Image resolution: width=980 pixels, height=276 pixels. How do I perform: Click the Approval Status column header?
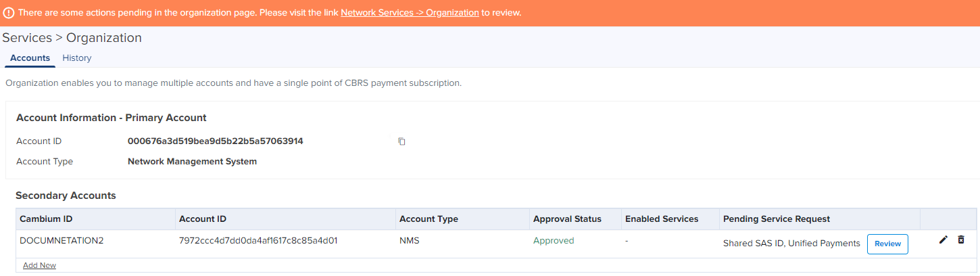click(567, 219)
